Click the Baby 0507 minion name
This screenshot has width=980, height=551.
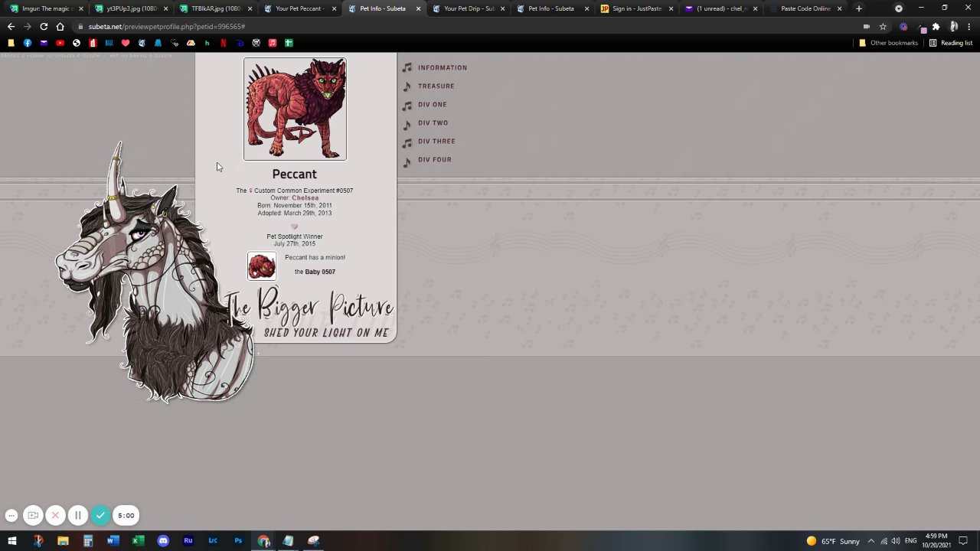pos(320,272)
